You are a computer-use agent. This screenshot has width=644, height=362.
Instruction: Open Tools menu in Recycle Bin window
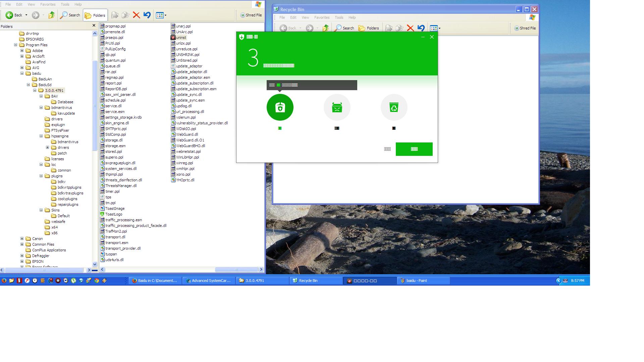point(339,17)
